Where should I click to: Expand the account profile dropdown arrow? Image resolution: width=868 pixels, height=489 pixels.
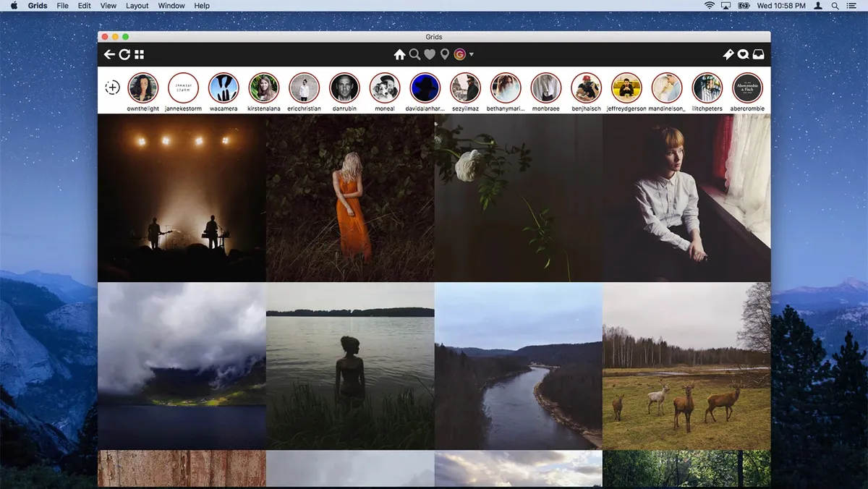pos(472,54)
